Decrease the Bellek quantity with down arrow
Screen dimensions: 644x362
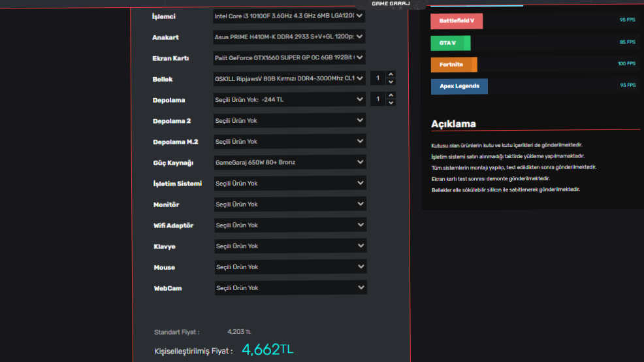(x=391, y=82)
